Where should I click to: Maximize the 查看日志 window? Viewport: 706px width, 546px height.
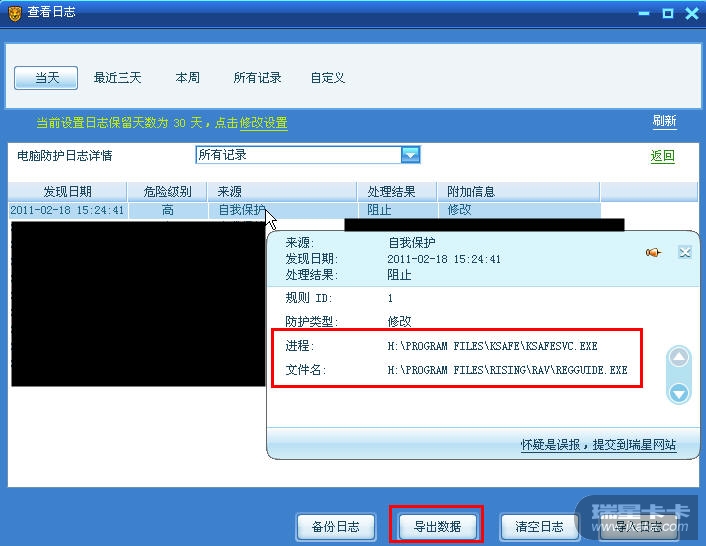[668, 14]
